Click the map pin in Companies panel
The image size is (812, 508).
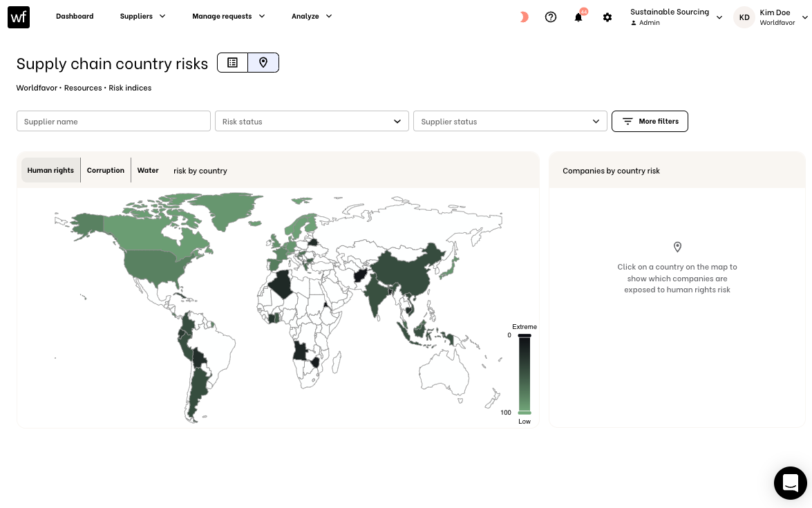pyautogui.click(x=677, y=247)
